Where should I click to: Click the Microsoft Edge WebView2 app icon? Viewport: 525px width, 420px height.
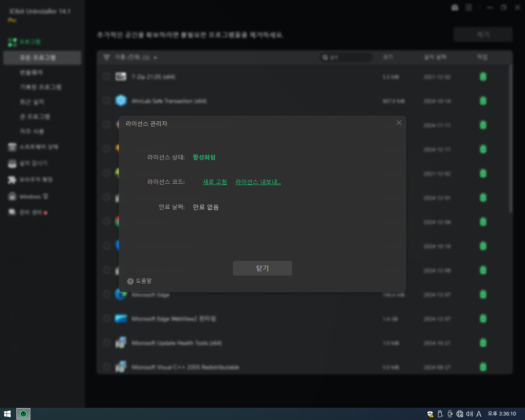(121, 318)
